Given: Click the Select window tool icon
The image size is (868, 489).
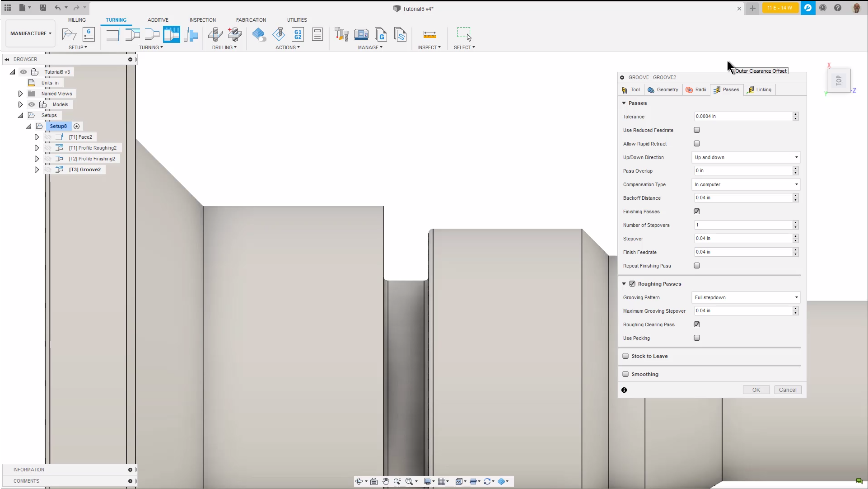Looking at the screenshot, I should pos(464,34).
